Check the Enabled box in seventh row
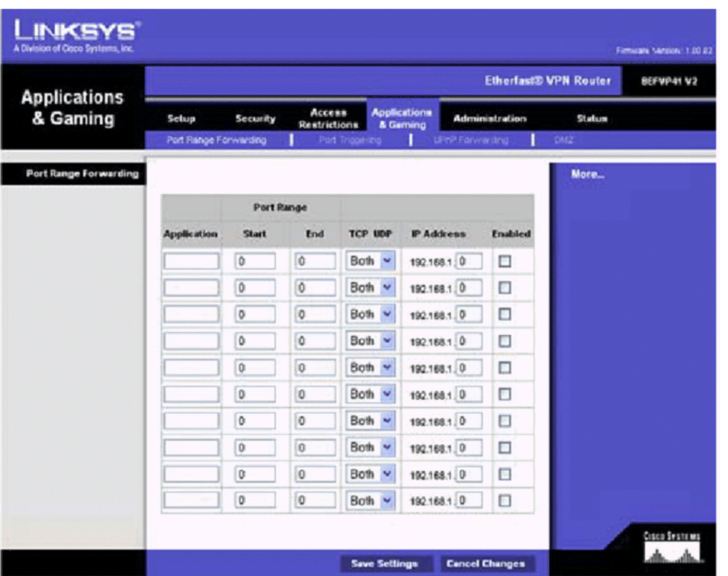This screenshot has width=728, height=576. click(504, 421)
